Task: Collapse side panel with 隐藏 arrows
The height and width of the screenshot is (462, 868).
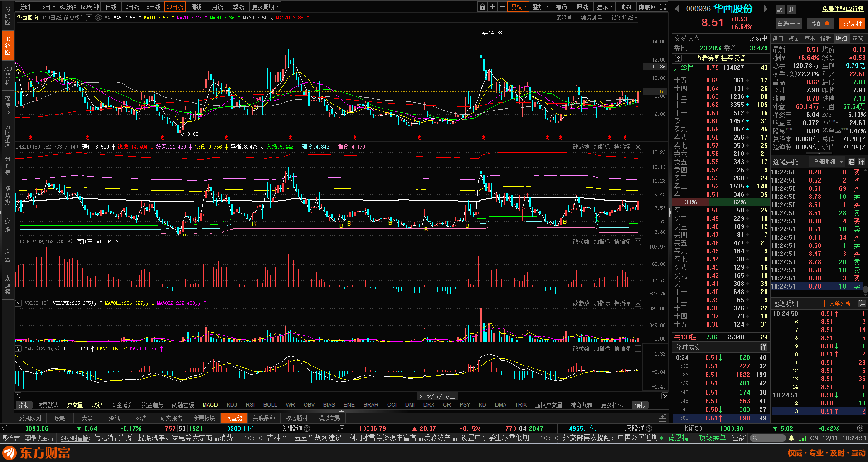Action: 647,7
